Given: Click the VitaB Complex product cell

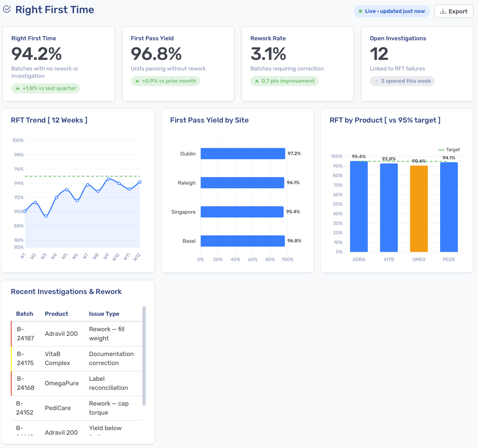Looking at the screenshot, I should click(x=57, y=358).
